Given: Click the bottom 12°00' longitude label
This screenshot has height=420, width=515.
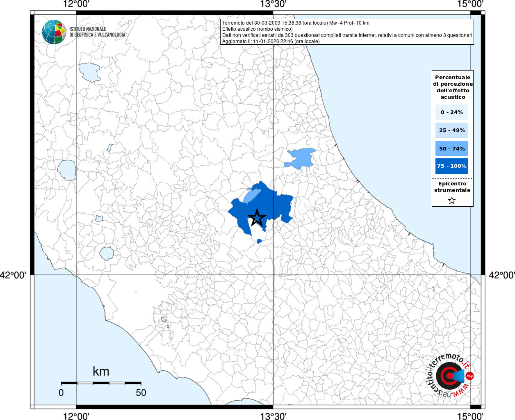Looking at the screenshot, I should [76, 416].
